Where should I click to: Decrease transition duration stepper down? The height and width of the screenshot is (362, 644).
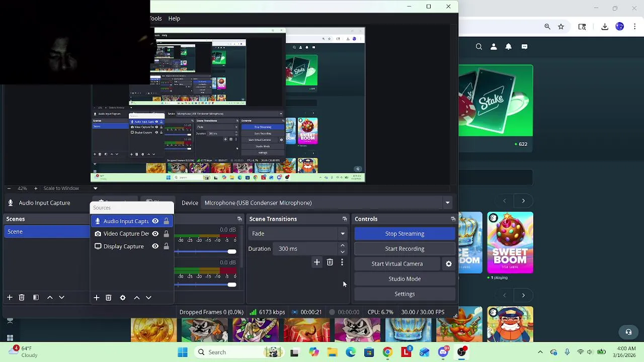(x=343, y=252)
